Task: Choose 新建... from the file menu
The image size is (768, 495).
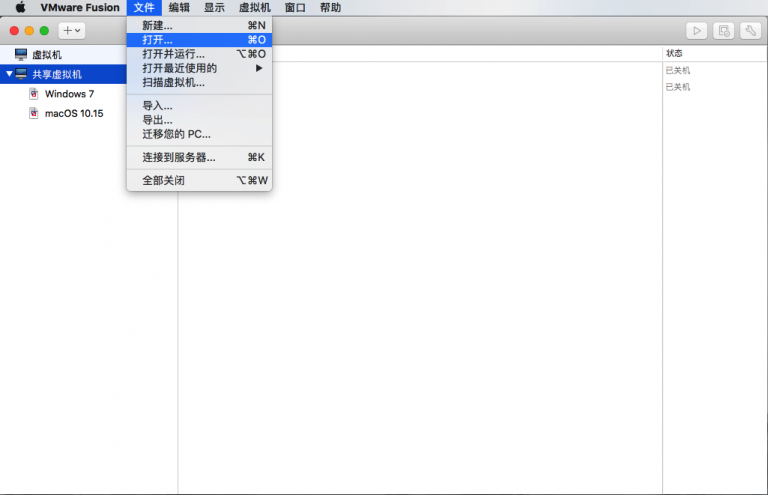Action: (199, 25)
